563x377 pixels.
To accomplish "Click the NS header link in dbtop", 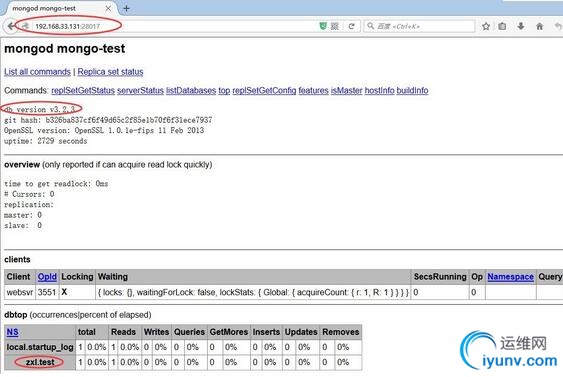I will click(12, 332).
